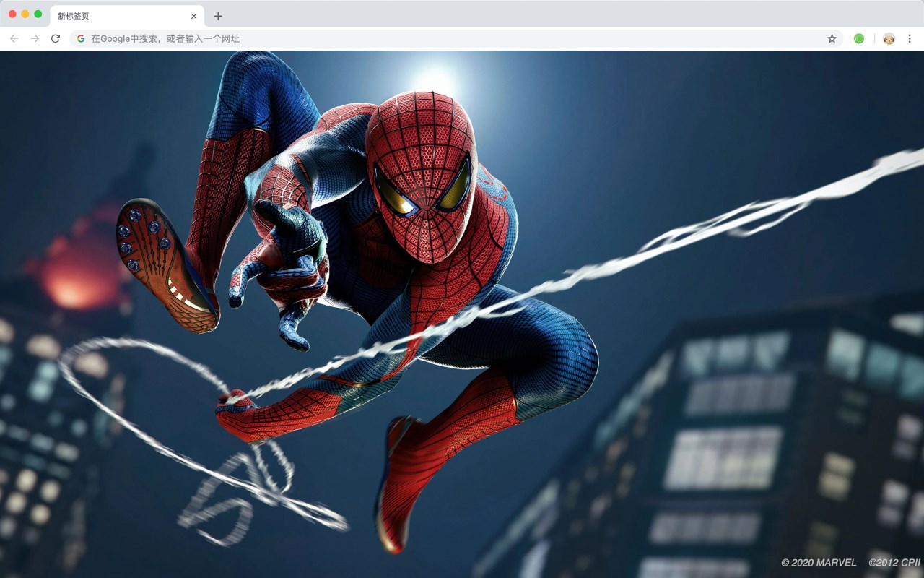Bookmark this page with the star icon
The width and height of the screenshot is (924, 578).
[832, 38]
